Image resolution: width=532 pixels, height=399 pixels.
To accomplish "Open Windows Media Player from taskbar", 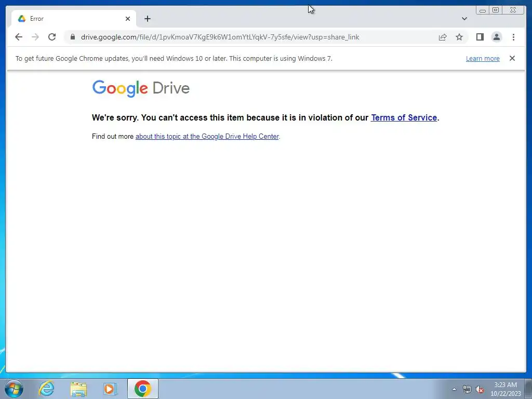I will coord(110,389).
